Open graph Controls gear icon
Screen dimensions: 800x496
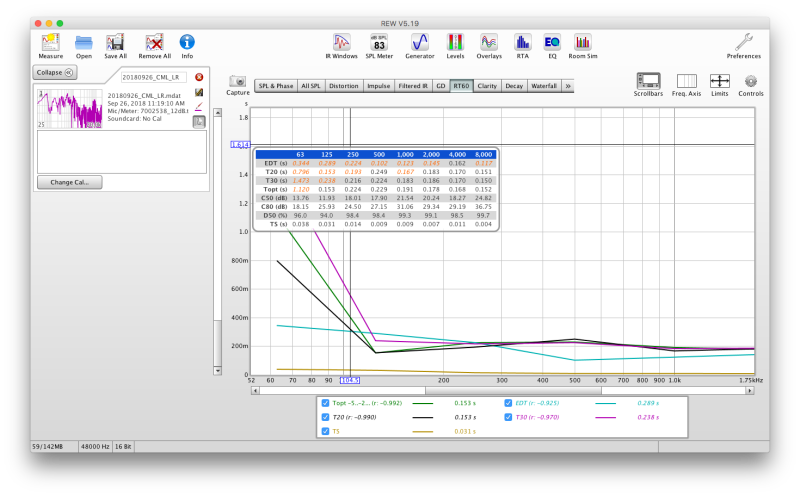point(751,81)
